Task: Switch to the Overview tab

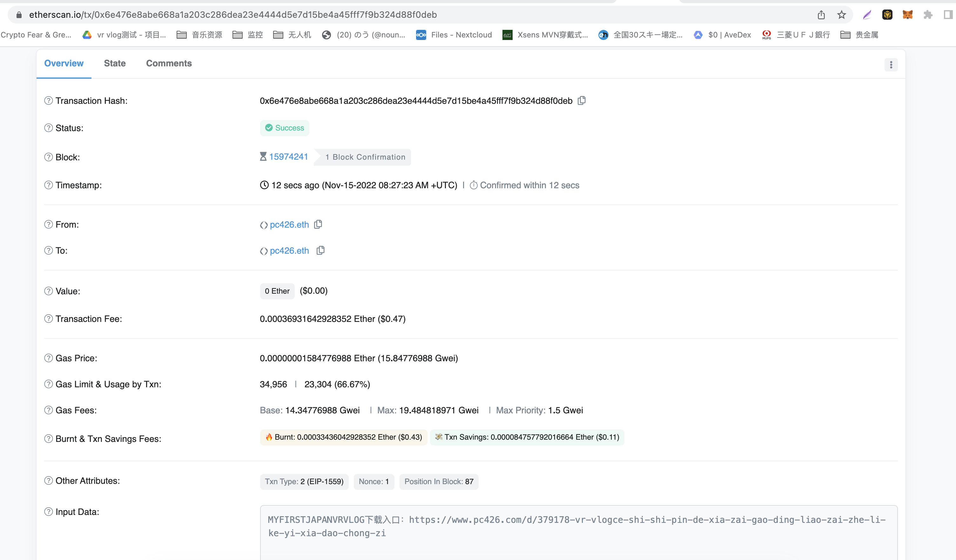Action: coord(64,63)
